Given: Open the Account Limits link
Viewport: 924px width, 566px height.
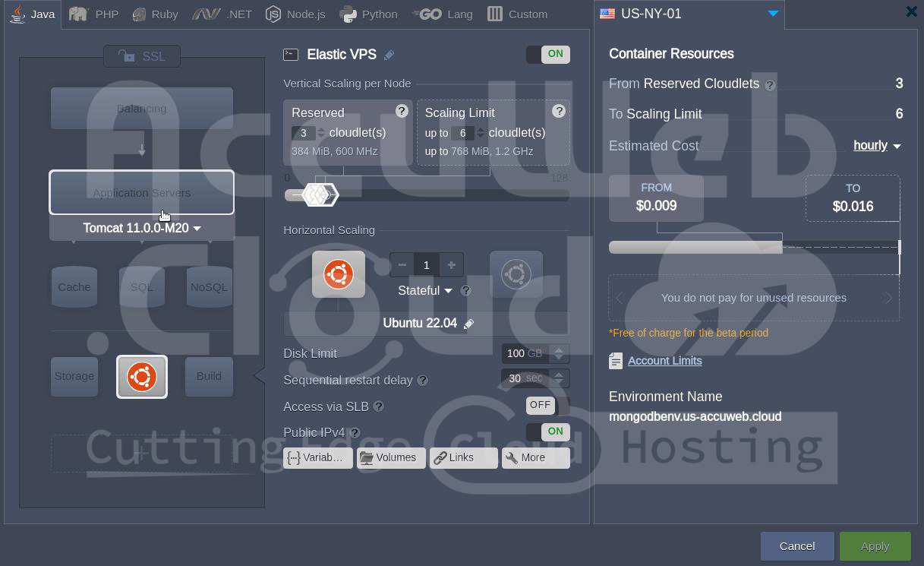Looking at the screenshot, I should [x=664, y=361].
